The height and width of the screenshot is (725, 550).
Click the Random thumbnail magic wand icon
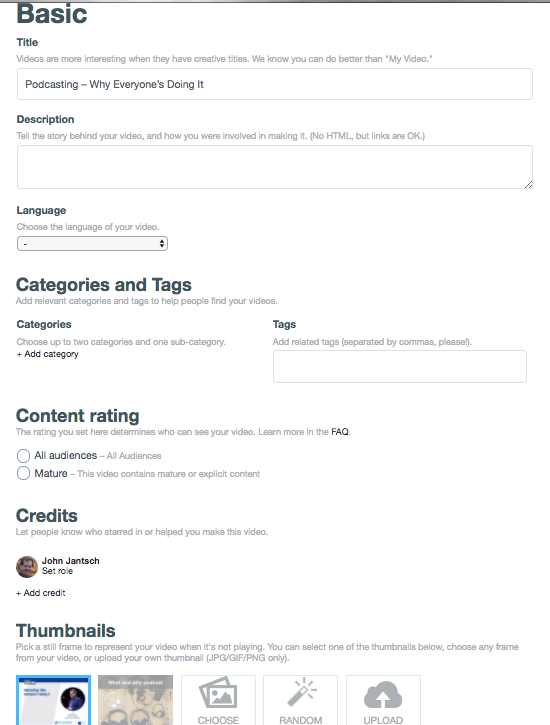coord(301,692)
